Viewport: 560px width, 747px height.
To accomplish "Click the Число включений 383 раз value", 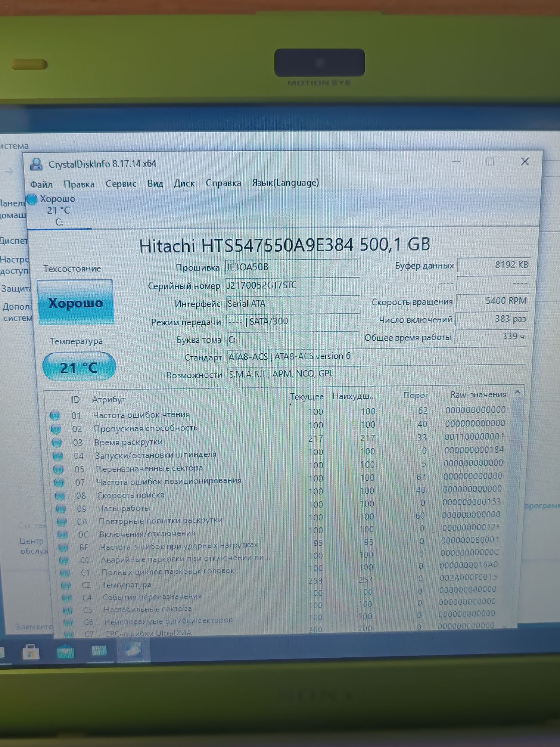I will [492, 319].
